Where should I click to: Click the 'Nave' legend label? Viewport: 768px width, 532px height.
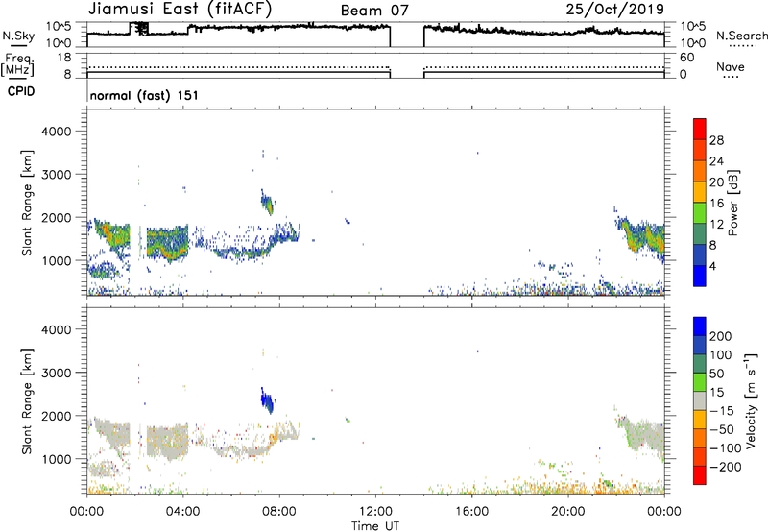click(731, 66)
